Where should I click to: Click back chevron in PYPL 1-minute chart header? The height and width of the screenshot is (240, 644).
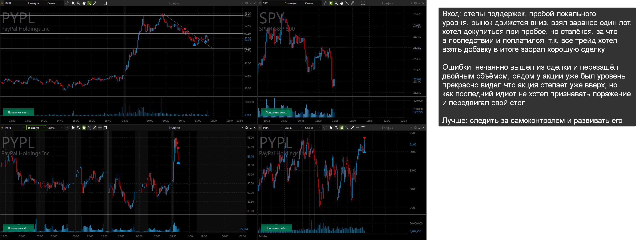243,3
